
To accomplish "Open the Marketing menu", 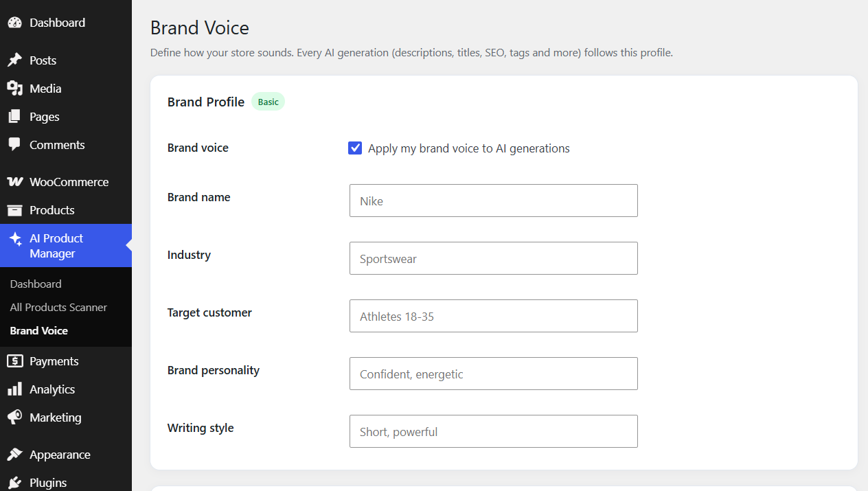I will point(66,418).
